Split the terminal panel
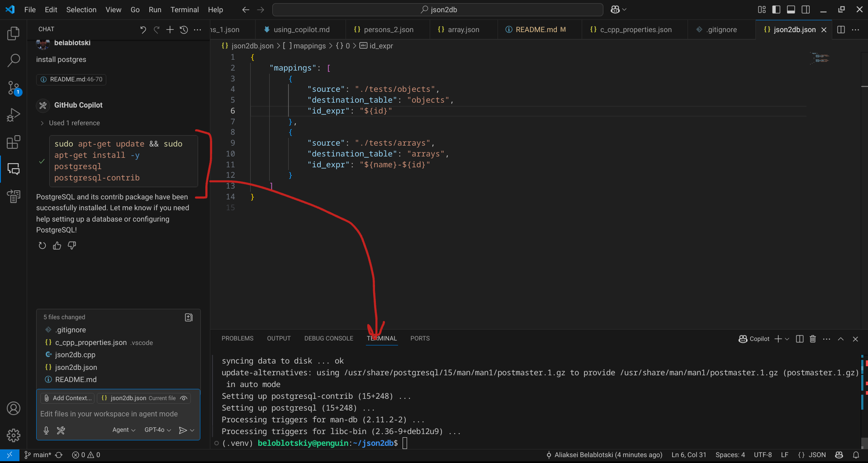The height and width of the screenshot is (463, 868). coord(799,339)
